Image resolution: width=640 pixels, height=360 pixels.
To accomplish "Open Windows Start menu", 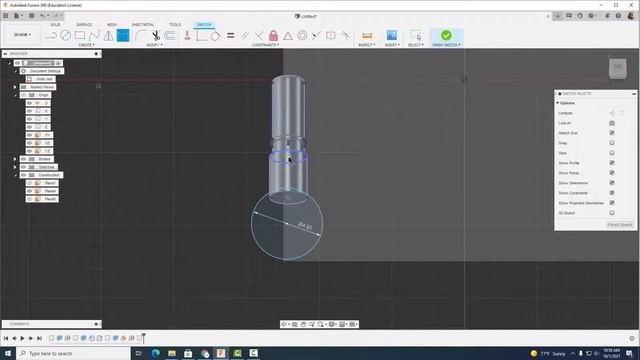I will (8, 353).
